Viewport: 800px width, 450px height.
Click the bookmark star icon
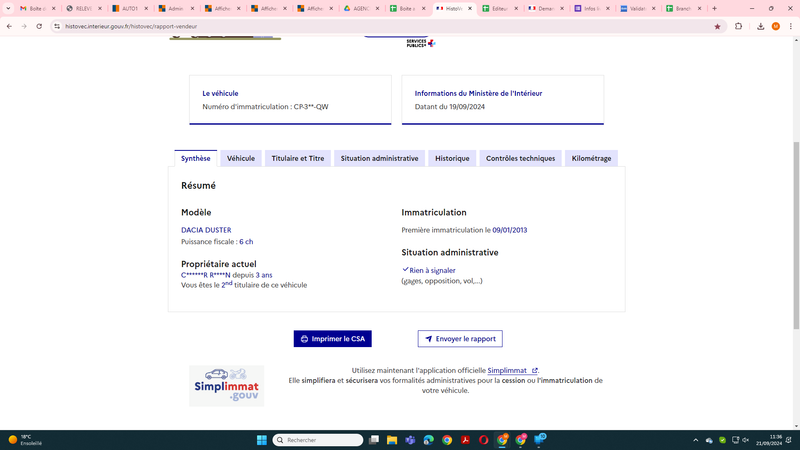(717, 27)
